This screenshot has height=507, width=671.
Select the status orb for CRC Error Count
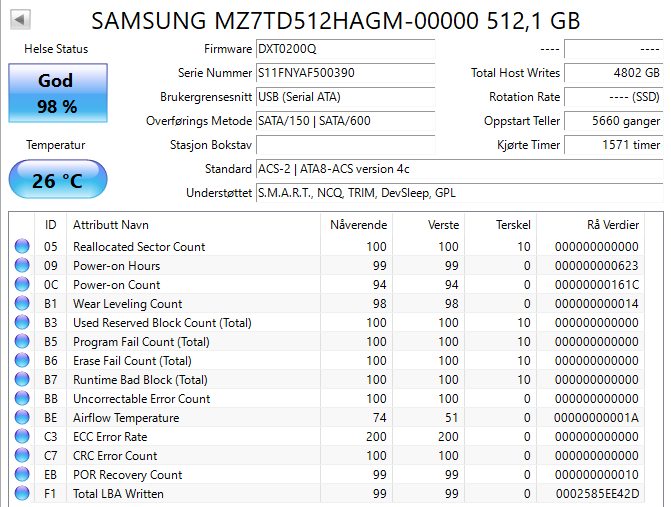pyautogui.click(x=22, y=455)
